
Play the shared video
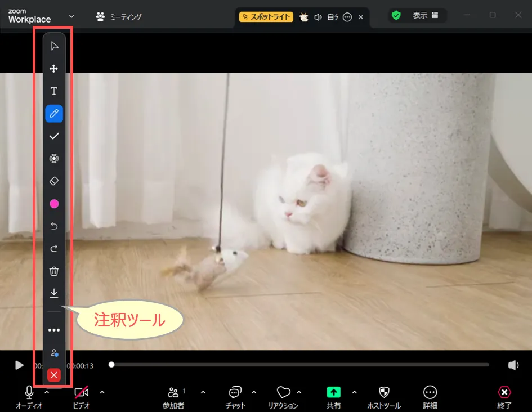[x=19, y=365]
